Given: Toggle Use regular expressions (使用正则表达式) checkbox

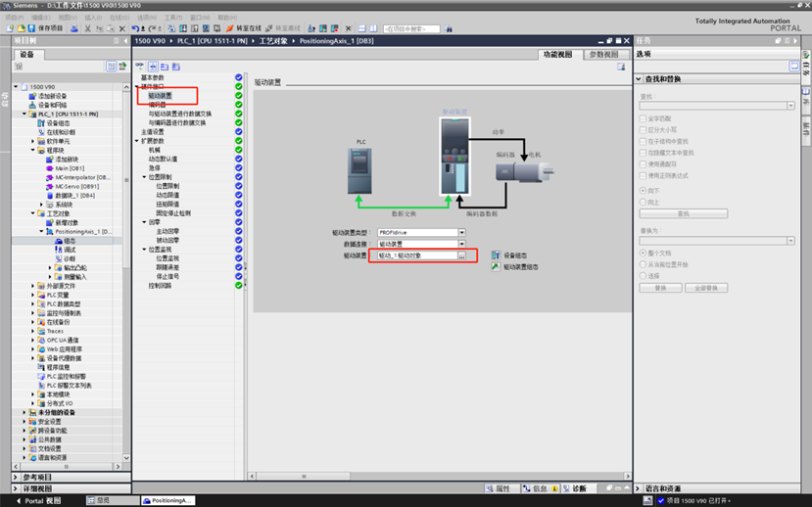Looking at the screenshot, I should 643,175.
